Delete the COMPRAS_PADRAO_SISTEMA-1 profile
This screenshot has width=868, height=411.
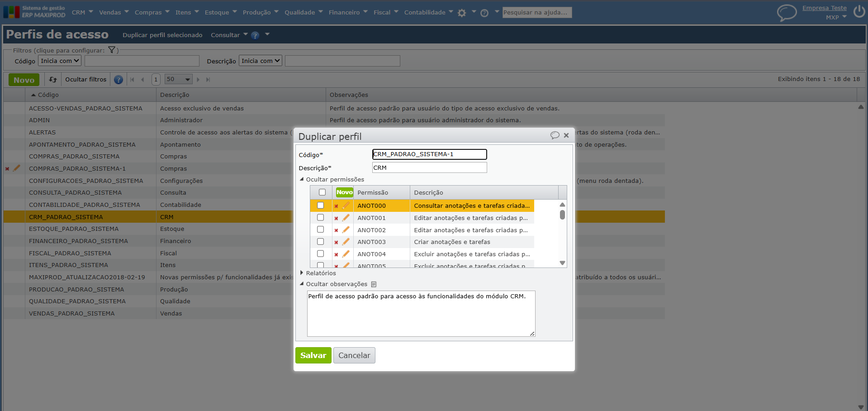tap(7, 169)
